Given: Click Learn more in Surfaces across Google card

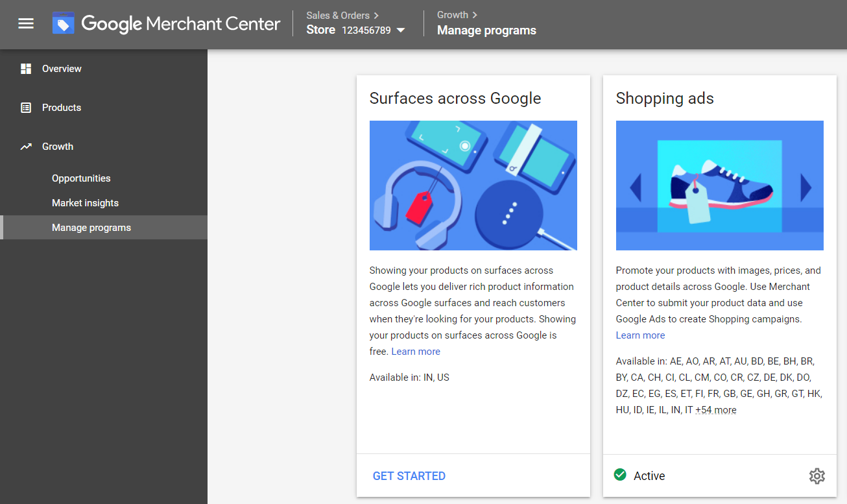Looking at the screenshot, I should [416, 352].
